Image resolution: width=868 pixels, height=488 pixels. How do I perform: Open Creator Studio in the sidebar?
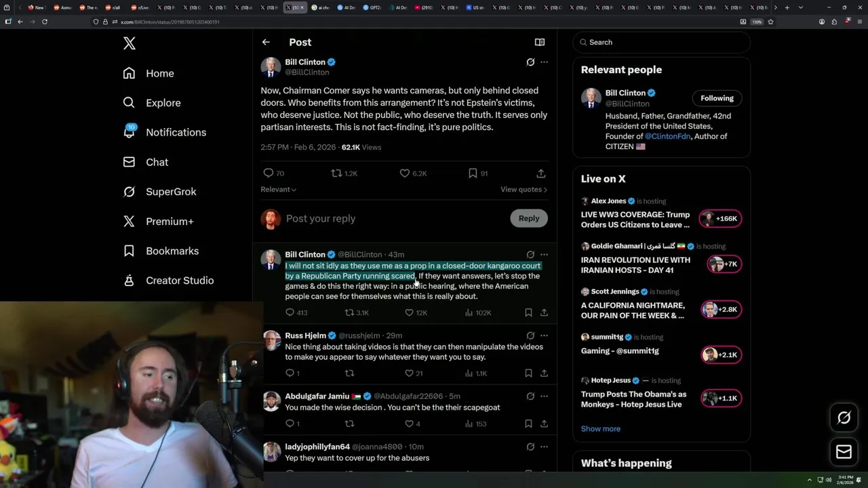[x=168, y=280]
